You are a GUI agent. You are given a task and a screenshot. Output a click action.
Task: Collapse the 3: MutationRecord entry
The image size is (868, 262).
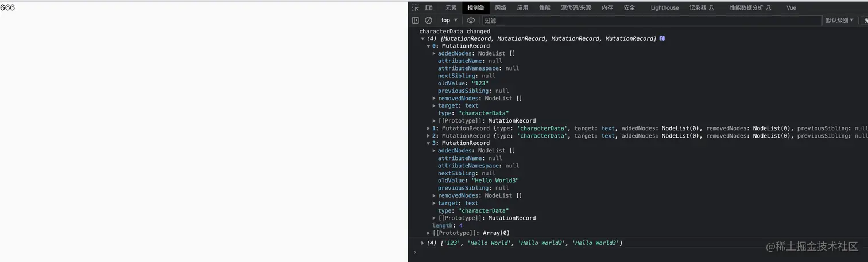pyautogui.click(x=428, y=143)
